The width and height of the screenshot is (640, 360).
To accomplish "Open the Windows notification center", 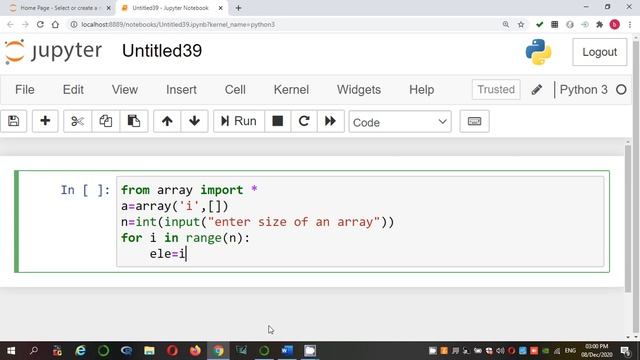I will tap(625, 351).
